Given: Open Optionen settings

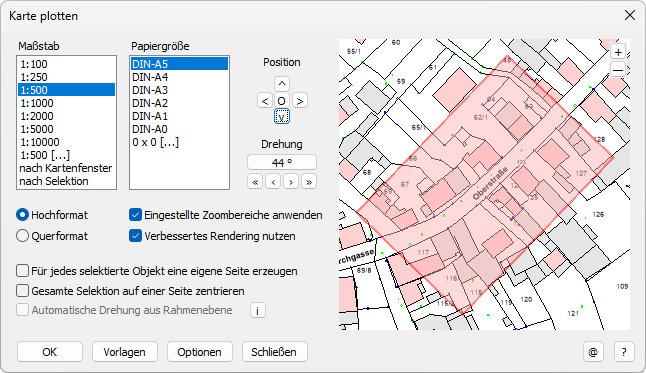Looking at the screenshot, I should pos(199,352).
